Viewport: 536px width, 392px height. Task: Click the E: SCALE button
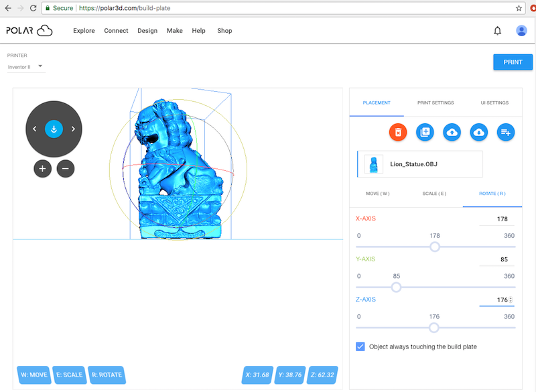point(70,375)
